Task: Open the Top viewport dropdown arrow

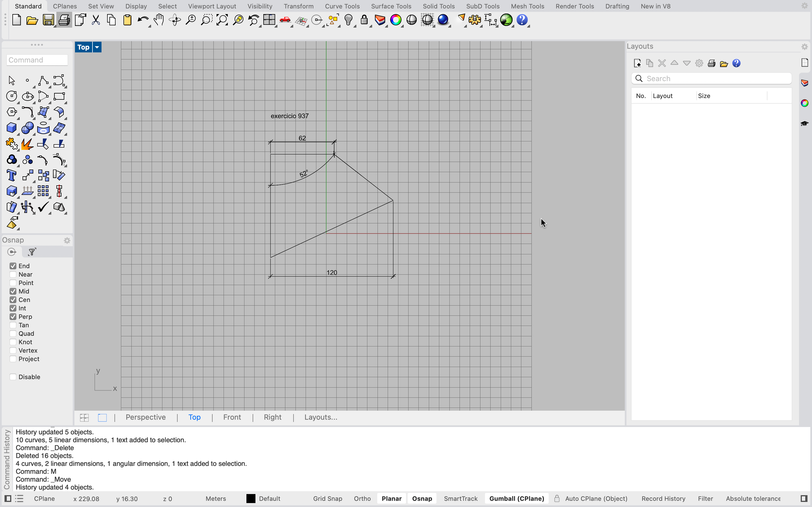Action: [x=97, y=47]
